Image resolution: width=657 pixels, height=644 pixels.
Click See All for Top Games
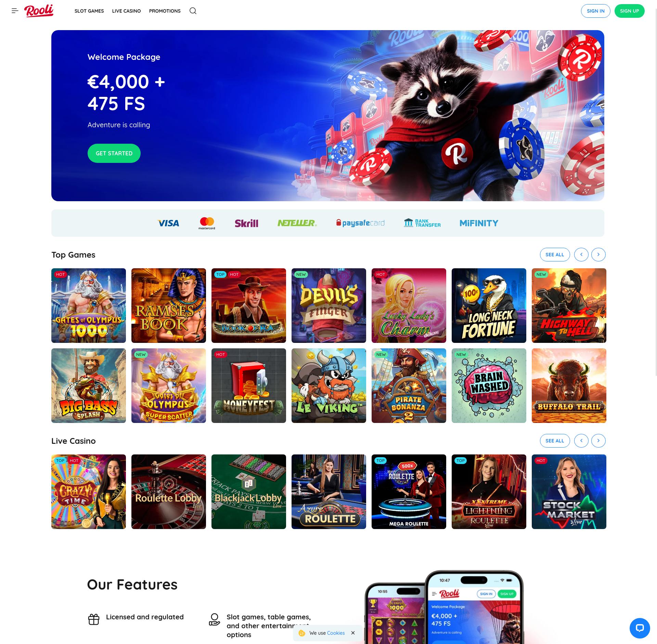point(555,255)
